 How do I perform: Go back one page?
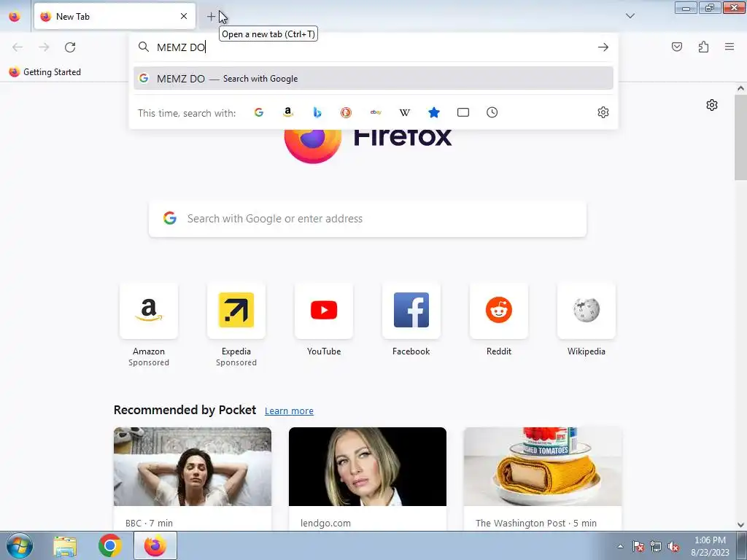(18, 47)
